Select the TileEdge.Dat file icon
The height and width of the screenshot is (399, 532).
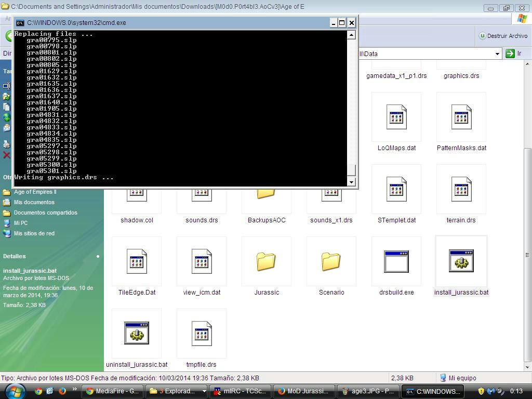click(x=137, y=261)
